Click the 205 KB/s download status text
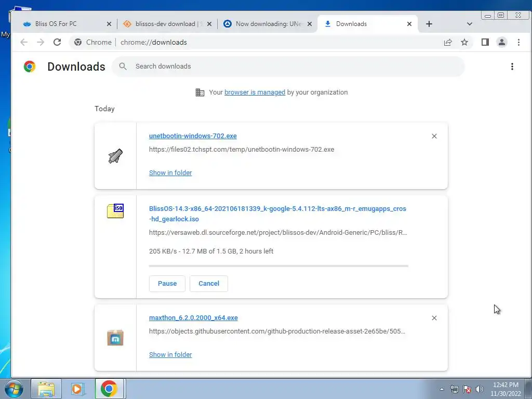532x399 pixels. 211,251
